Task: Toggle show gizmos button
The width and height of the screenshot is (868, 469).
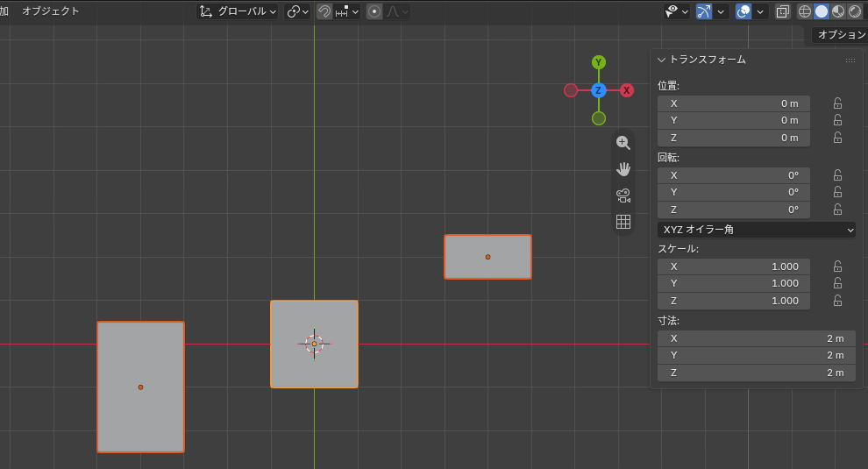Action: [703, 11]
